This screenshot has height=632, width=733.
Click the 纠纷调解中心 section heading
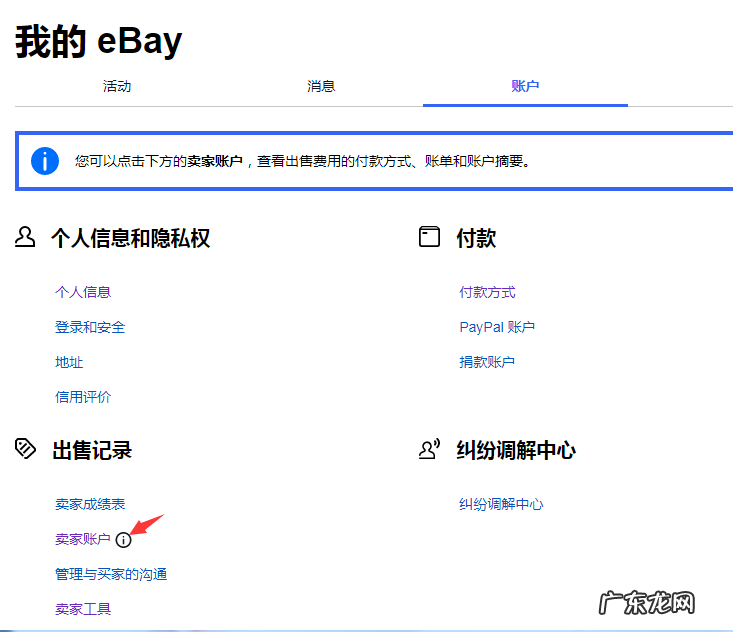[x=516, y=451]
